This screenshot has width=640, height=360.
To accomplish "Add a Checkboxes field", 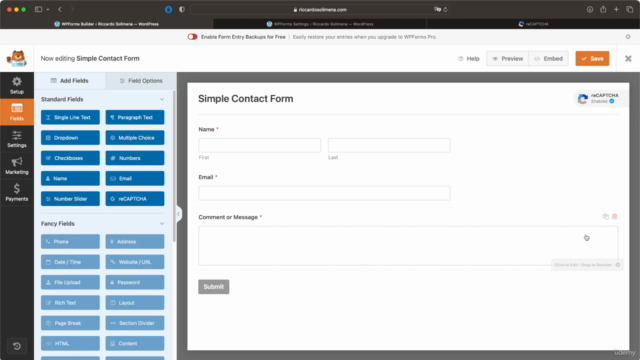I will [70, 158].
